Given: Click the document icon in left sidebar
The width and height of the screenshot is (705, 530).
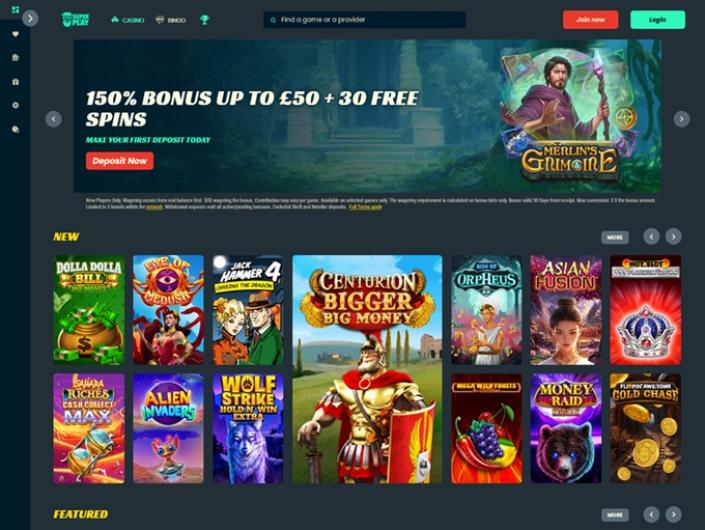Looking at the screenshot, I should 15,58.
